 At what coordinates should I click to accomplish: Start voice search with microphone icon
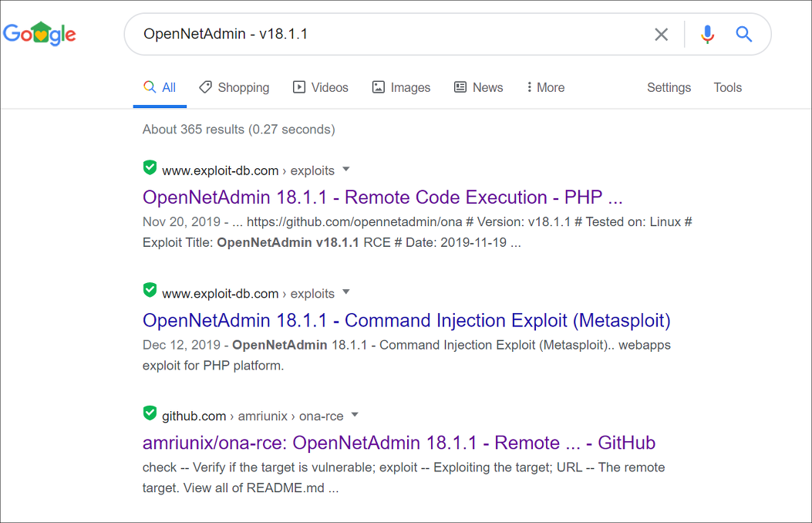707,34
